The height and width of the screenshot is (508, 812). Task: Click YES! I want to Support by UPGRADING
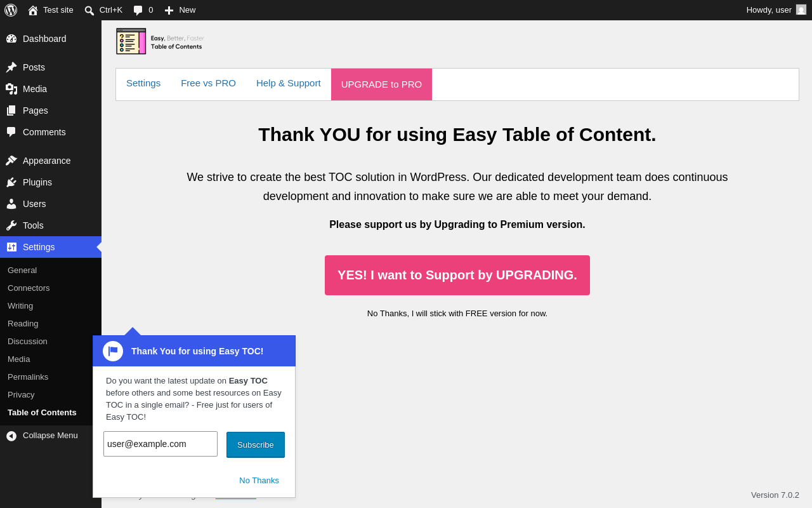coord(457,275)
